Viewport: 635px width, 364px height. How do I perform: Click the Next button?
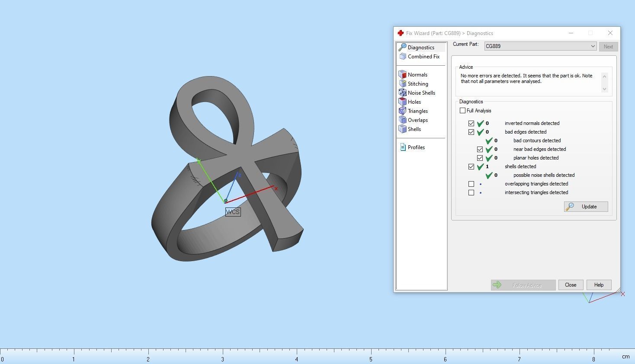coord(608,47)
